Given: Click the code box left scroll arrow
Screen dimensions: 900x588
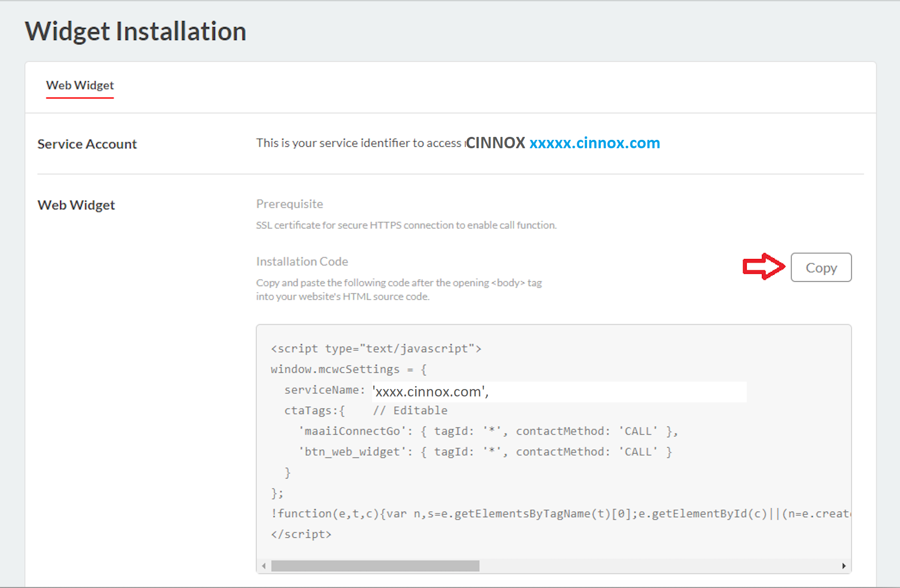Looking at the screenshot, I should 264,566.
